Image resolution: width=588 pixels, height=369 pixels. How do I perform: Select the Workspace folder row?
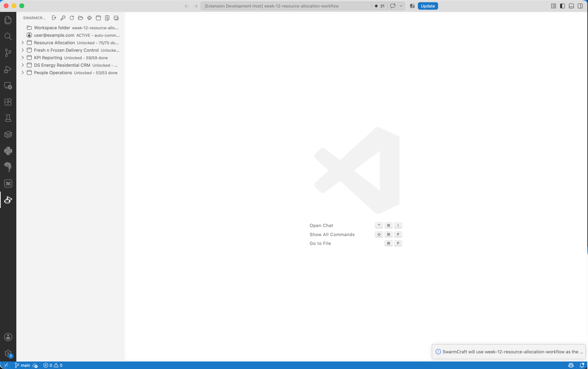point(71,28)
